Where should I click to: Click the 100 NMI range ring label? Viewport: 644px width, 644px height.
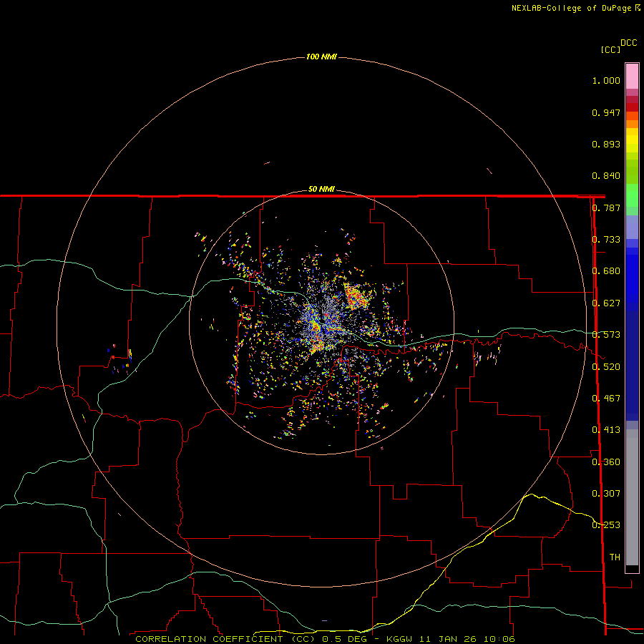coord(321,57)
